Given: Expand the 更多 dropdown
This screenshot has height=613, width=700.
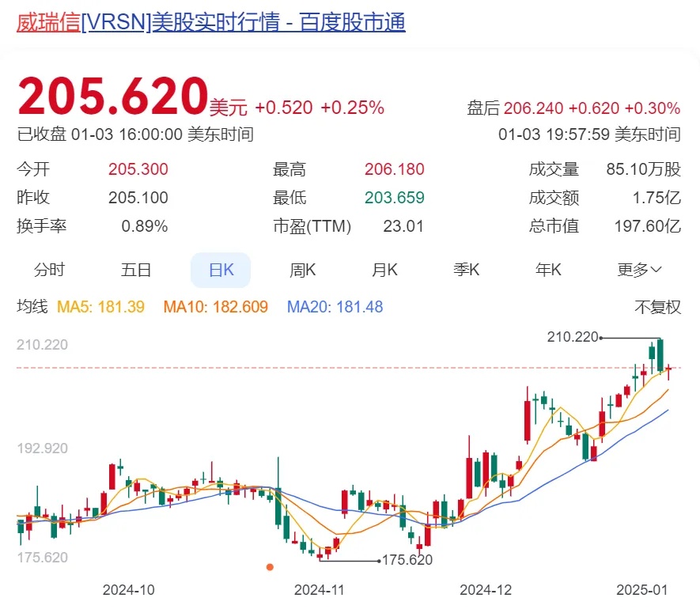Looking at the screenshot, I should (x=639, y=270).
